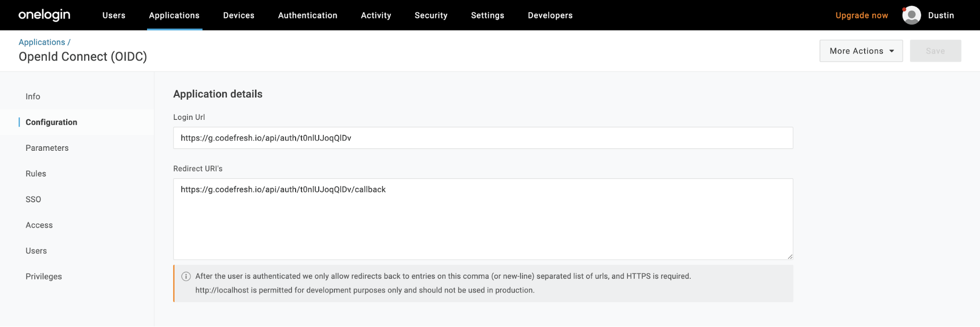The image size is (980, 327).
Task: Open the SSO sidebar tab
Action: point(33,199)
